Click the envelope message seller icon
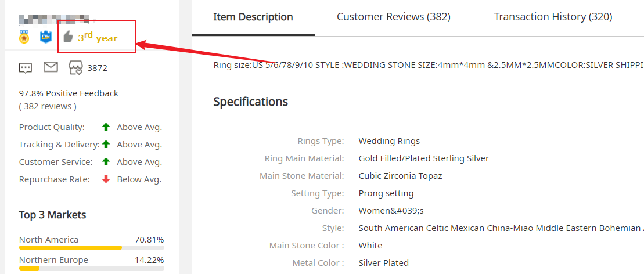This screenshot has width=644, height=274. click(51, 67)
